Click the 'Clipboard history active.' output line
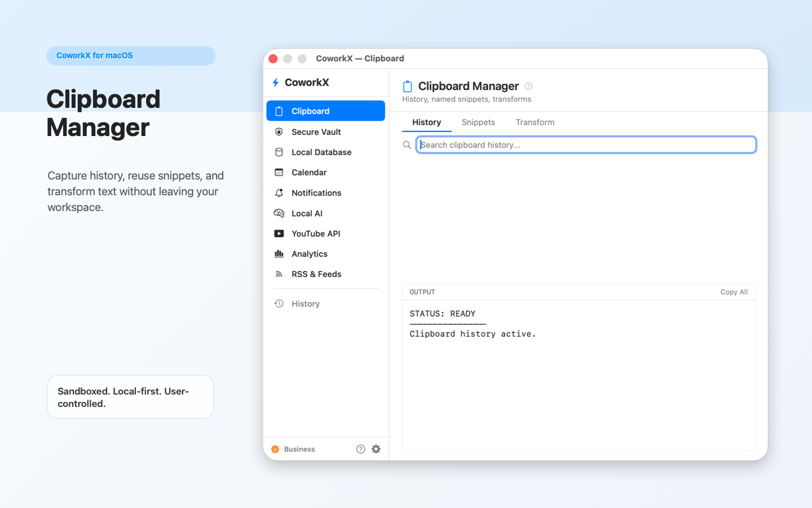812x508 pixels. [x=473, y=334]
